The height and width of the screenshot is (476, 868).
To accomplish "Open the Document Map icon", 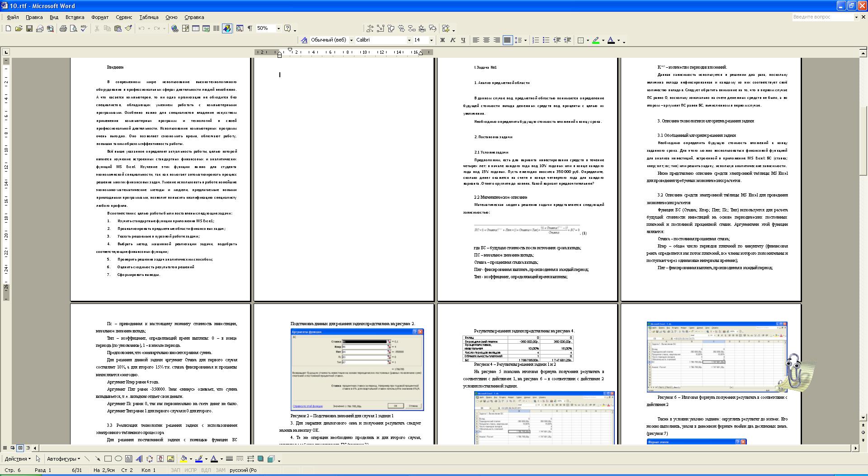I will [239, 28].
